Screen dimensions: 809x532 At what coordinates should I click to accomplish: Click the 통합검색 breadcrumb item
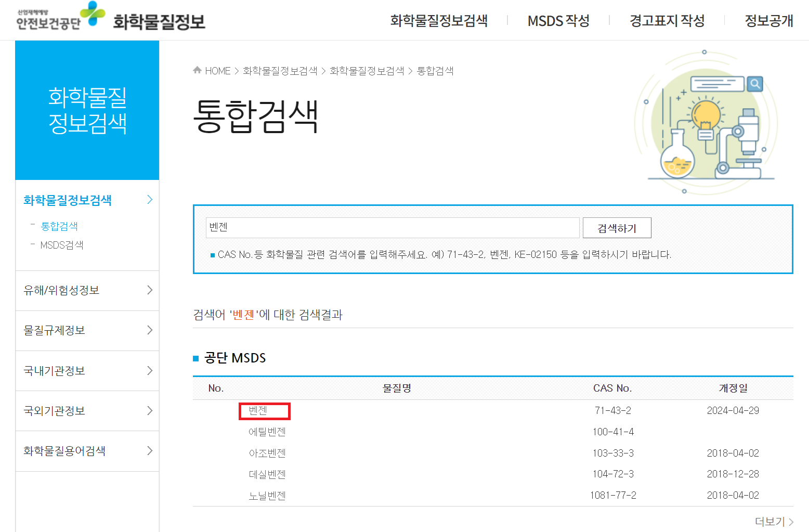coord(435,71)
